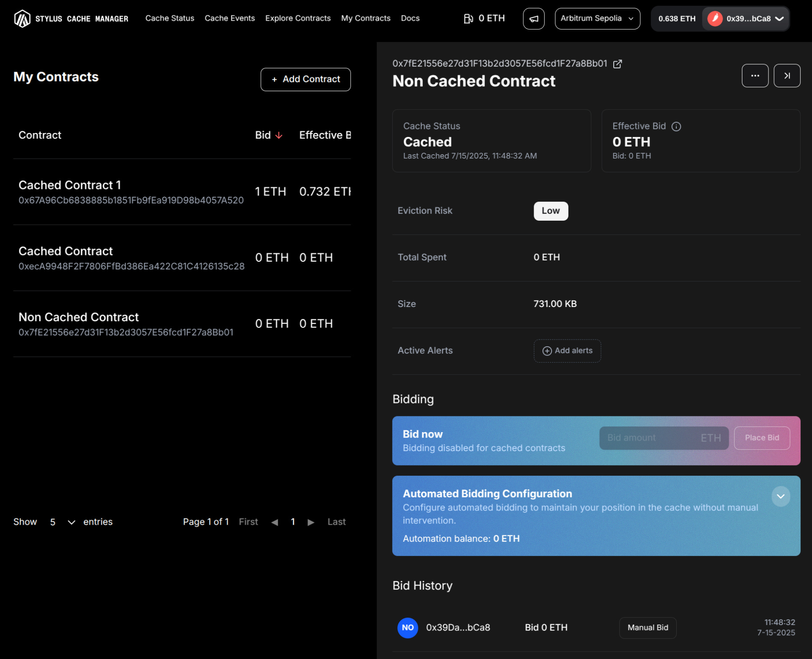Sort by the Bid column arrow
The image size is (812, 659).
[279, 135]
